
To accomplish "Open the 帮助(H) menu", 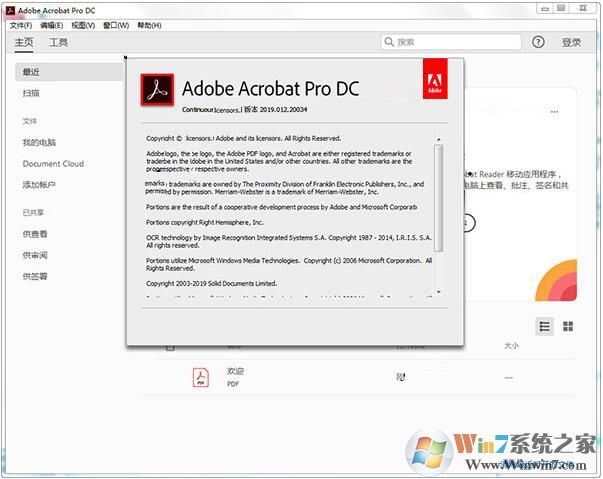I will (x=149, y=25).
